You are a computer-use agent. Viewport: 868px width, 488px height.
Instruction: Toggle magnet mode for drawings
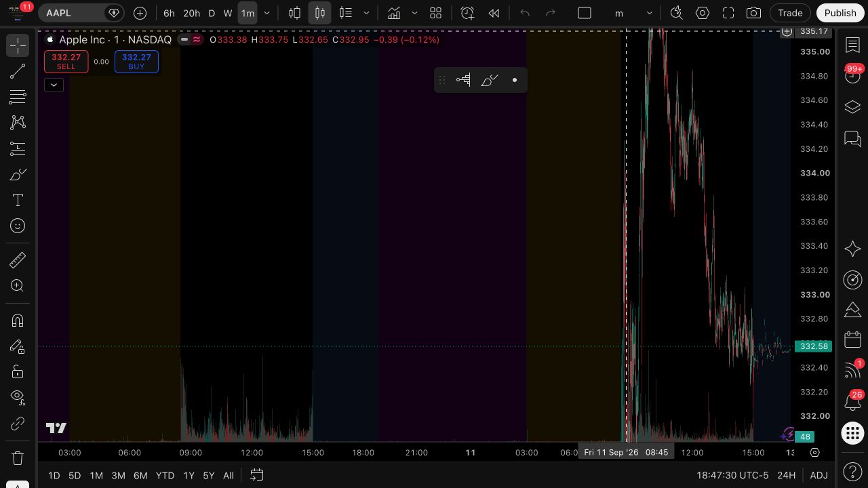pyautogui.click(x=18, y=320)
